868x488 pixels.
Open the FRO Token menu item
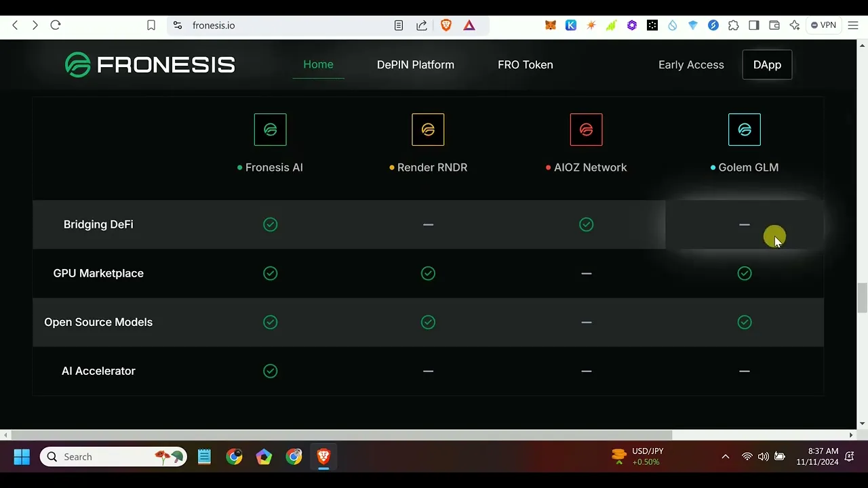click(x=526, y=64)
